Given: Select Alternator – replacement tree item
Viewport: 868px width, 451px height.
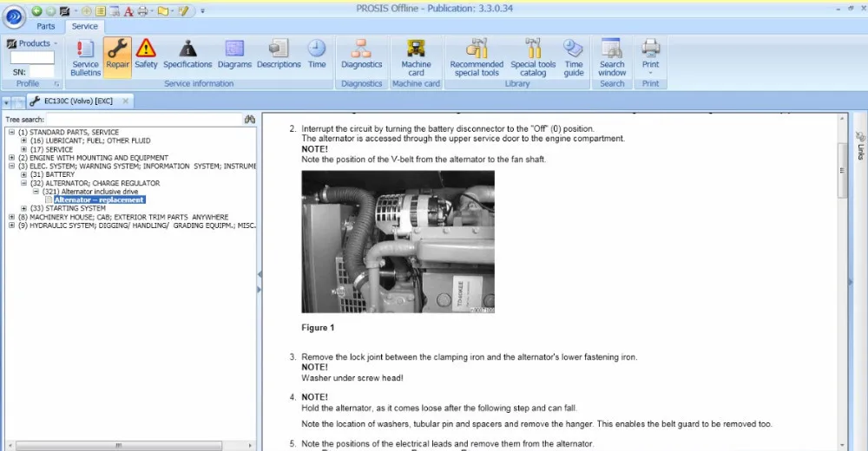Looking at the screenshot, I should pos(99,199).
